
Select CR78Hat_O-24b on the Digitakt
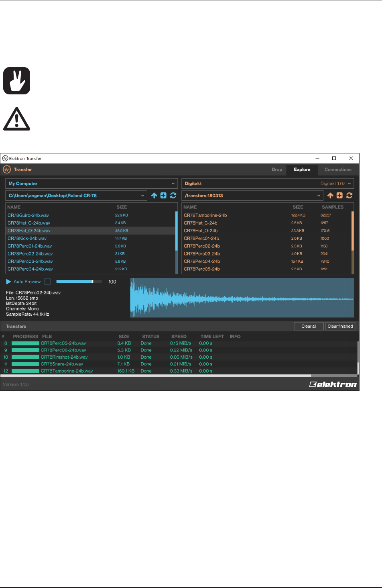click(x=267, y=231)
